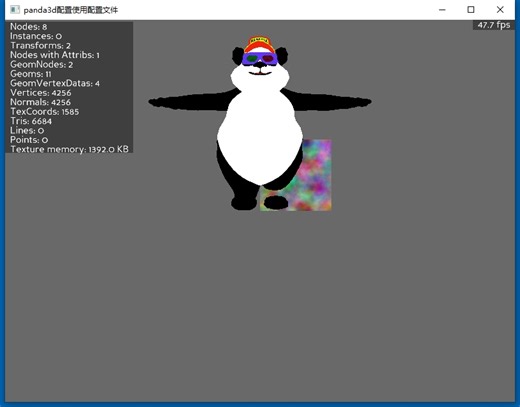Minimize the panda3d window
The height and width of the screenshot is (407, 520).
(442, 10)
